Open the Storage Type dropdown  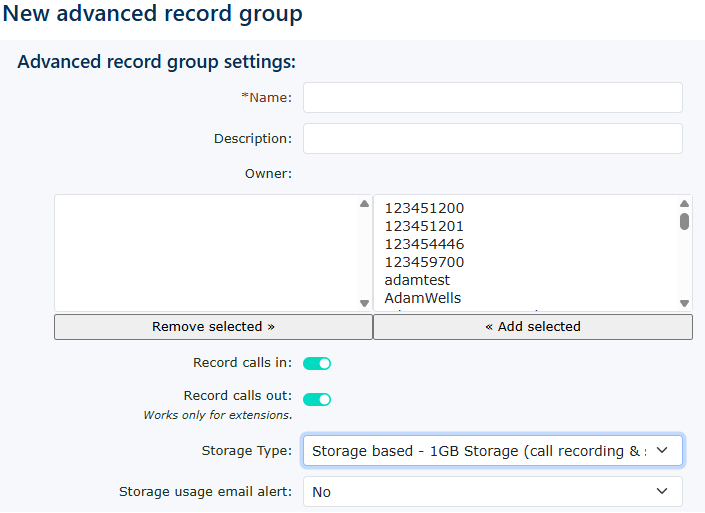click(x=492, y=451)
